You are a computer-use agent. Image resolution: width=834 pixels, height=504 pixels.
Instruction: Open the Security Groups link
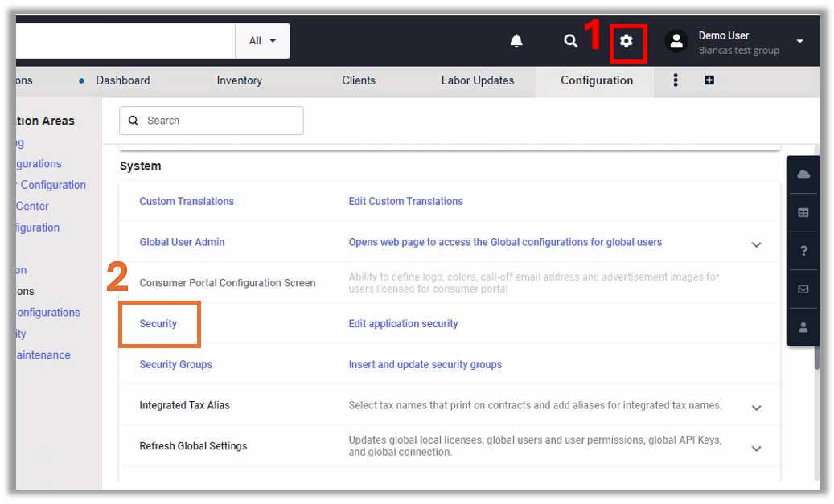tap(175, 364)
